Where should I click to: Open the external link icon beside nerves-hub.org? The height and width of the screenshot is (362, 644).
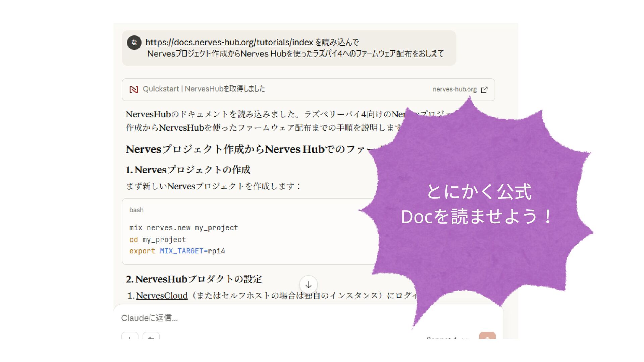(x=484, y=89)
